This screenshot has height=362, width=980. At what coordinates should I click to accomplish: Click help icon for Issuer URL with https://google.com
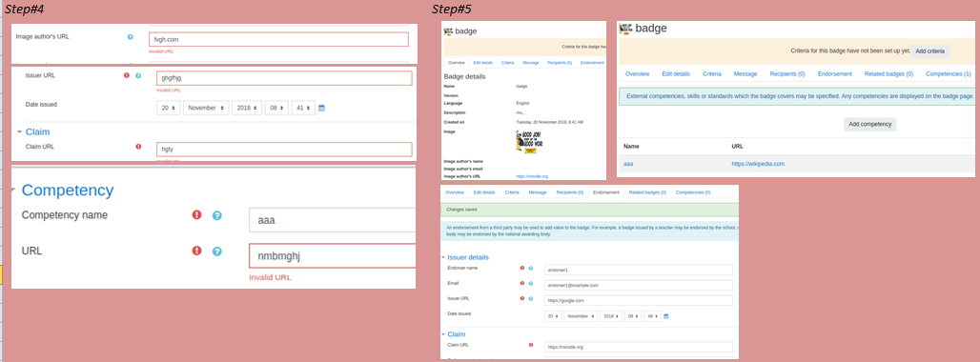(531, 298)
